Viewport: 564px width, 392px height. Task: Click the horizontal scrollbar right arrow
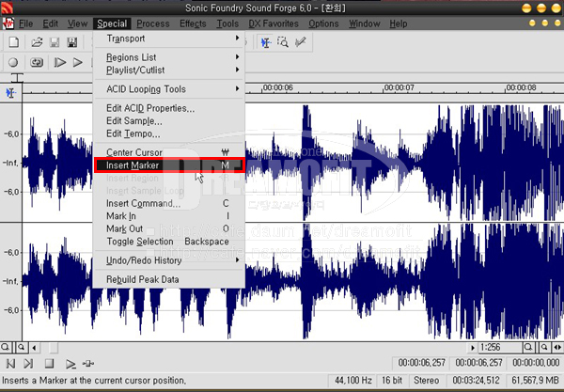[x=472, y=348]
